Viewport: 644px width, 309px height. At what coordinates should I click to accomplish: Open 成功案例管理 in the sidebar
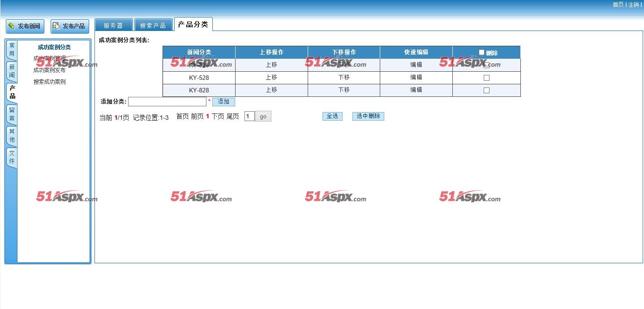[49, 58]
